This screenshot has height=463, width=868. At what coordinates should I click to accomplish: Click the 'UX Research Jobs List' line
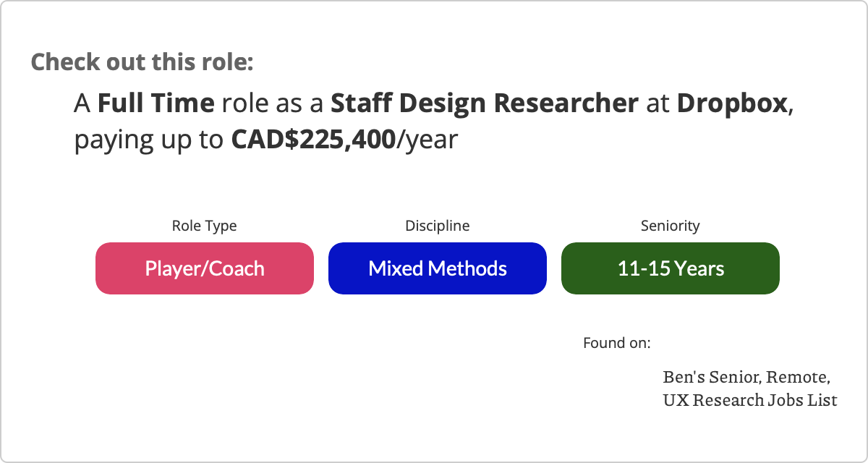(749, 399)
